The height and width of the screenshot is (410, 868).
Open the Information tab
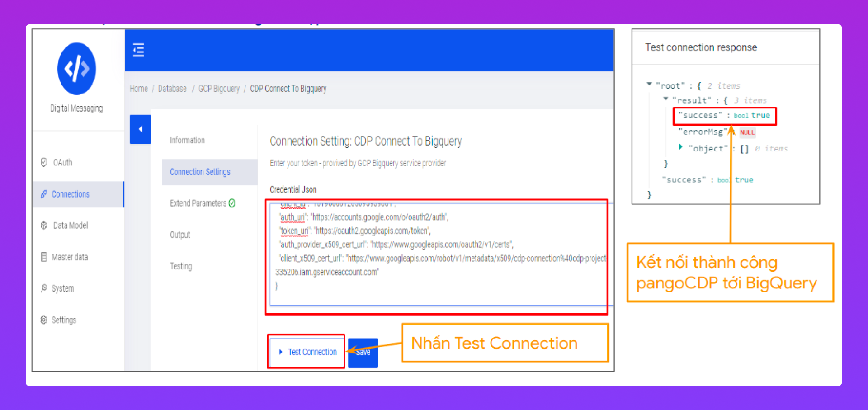[187, 140]
